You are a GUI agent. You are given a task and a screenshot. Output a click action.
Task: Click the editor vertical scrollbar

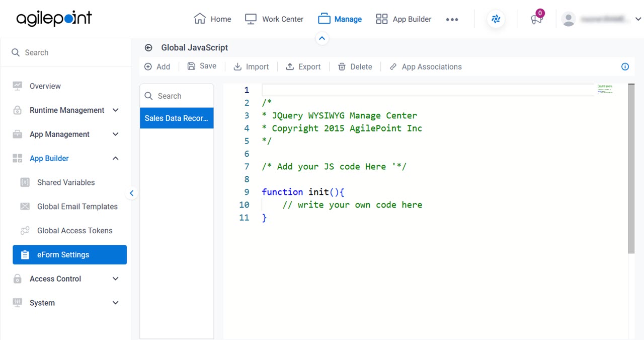[631, 169]
